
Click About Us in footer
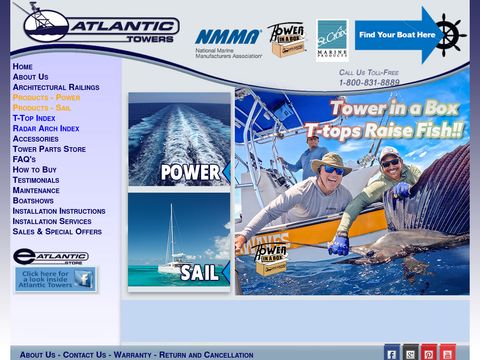click(x=37, y=355)
